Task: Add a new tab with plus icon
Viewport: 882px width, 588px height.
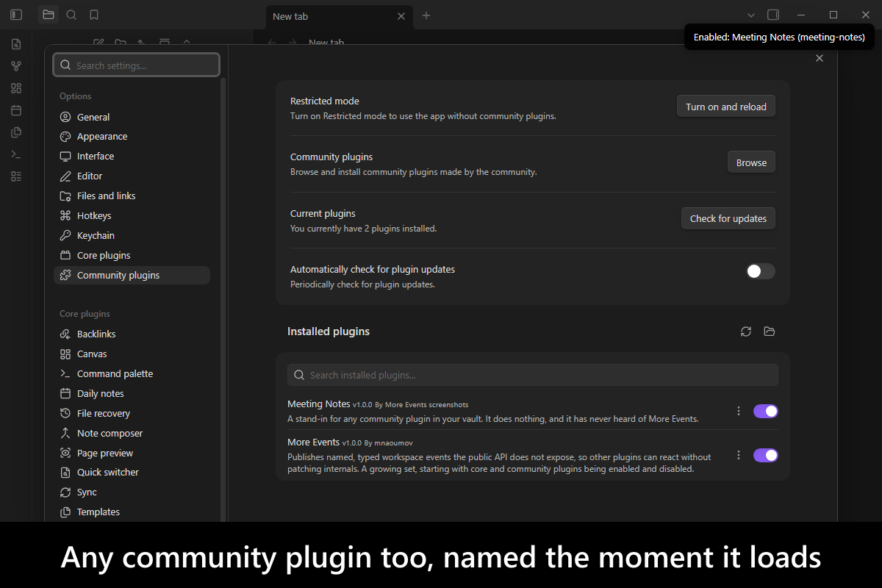Action: pyautogui.click(x=426, y=15)
